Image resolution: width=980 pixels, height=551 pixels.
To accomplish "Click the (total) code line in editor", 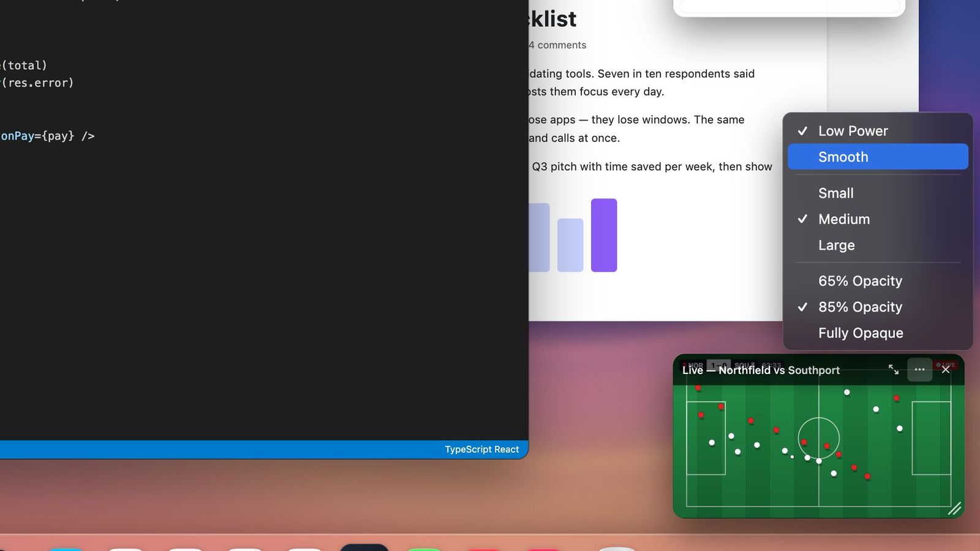I will coord(24,66).
